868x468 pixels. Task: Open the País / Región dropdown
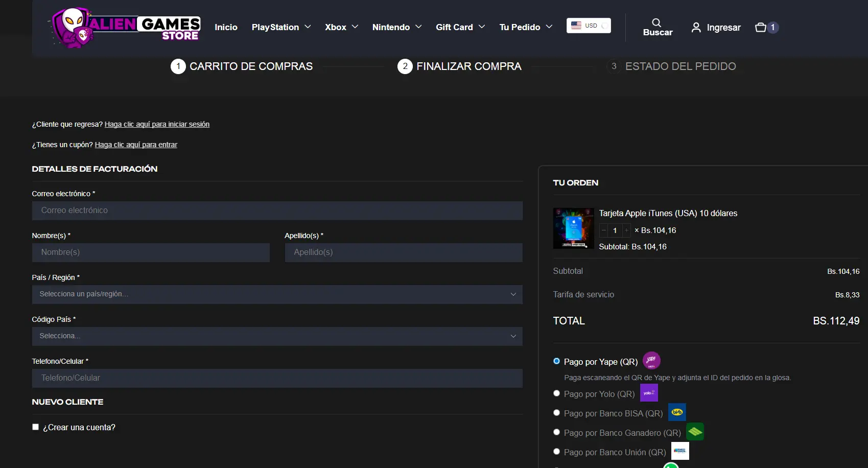pos(277,294)
